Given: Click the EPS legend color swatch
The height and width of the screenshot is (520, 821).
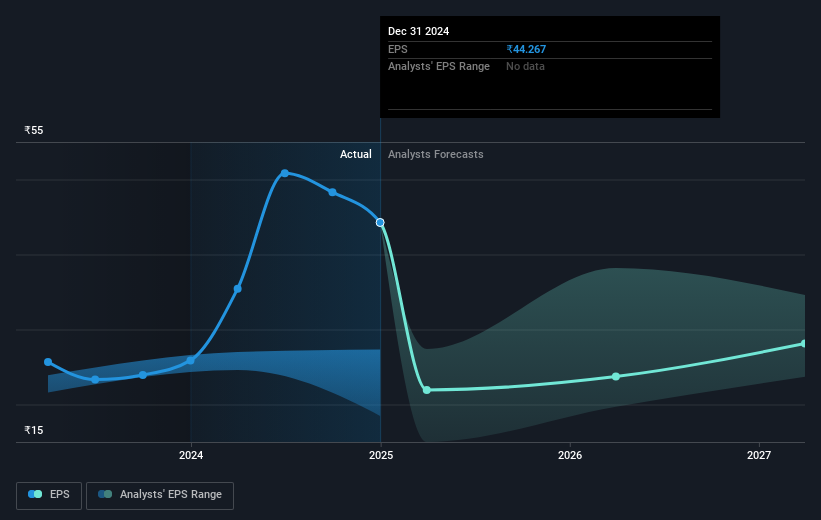Looking at the screenshot, I should tap(35, 494).
